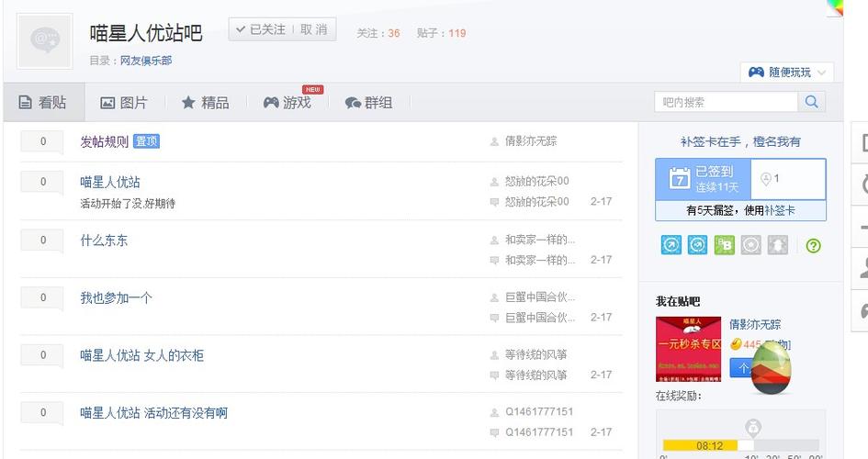Toggle the 已关注 follow status button
Image resolution: width=868 pixels, height=459 pixels.
261,29
